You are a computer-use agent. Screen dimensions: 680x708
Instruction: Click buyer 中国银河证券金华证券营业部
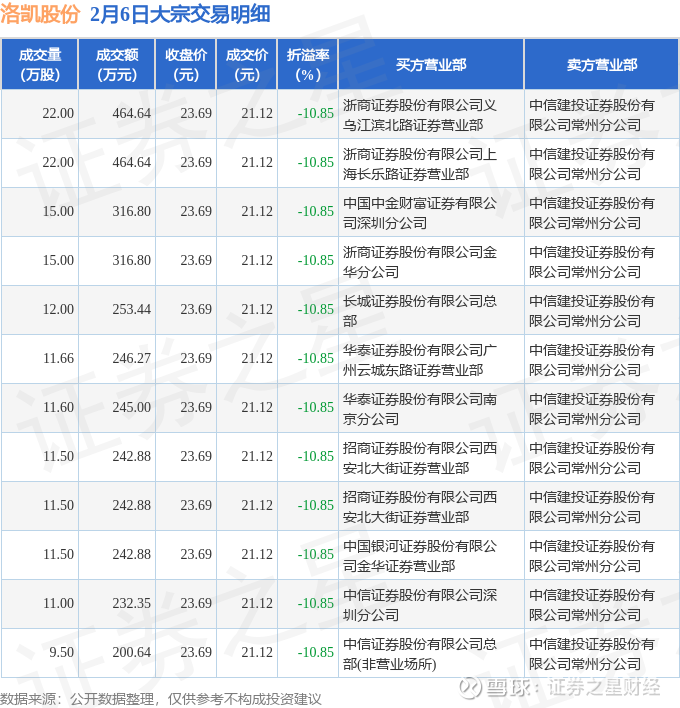tap(420, 556)
